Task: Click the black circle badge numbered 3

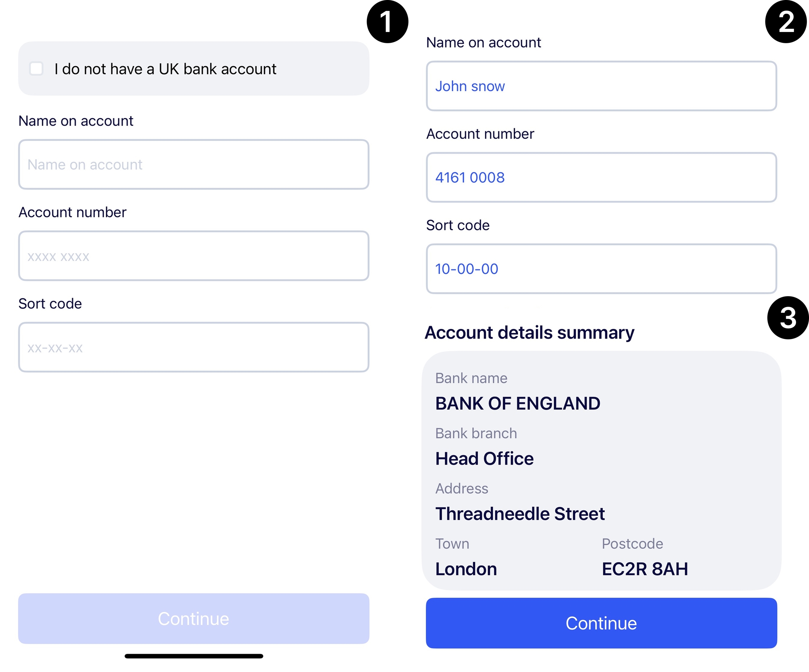Action: [x=788, y=318]
